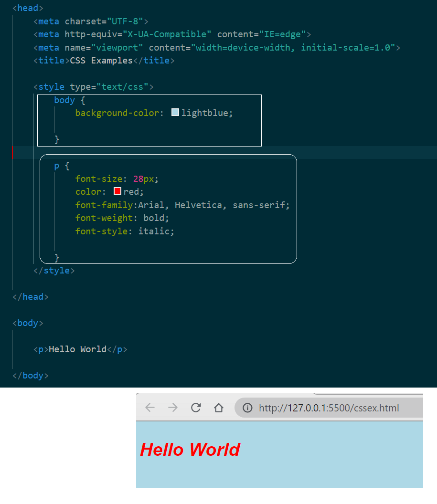
Task: Click the closing body tag
Action: [x=31, y=376]
